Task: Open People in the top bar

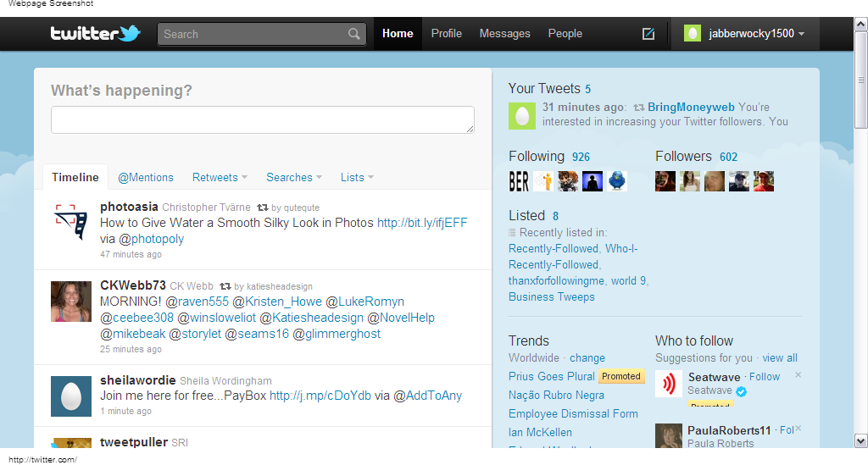Action: tap(565, 34)
